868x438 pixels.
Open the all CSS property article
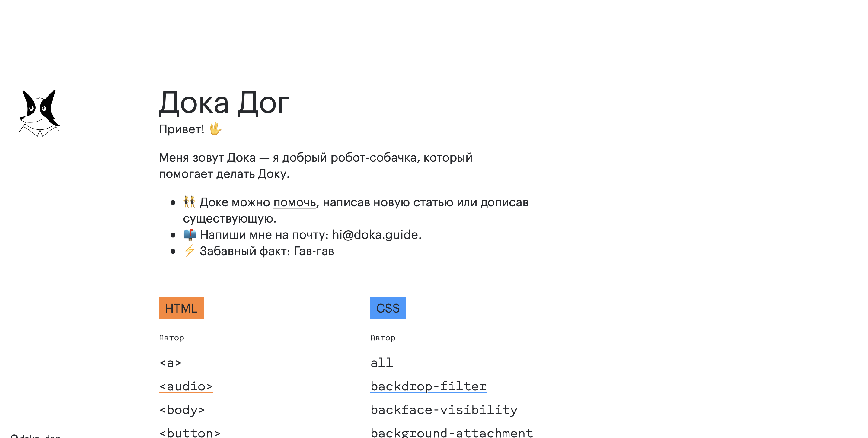point(381,363)
